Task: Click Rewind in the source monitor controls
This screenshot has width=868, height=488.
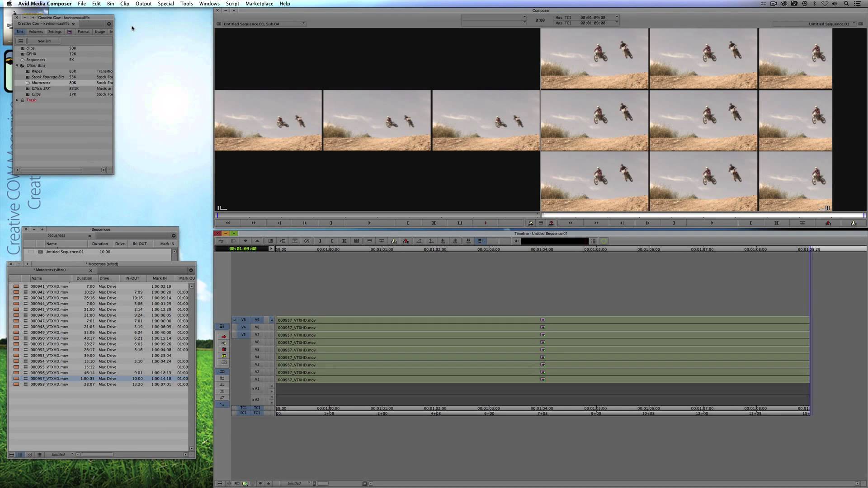Action: (227, 223)
